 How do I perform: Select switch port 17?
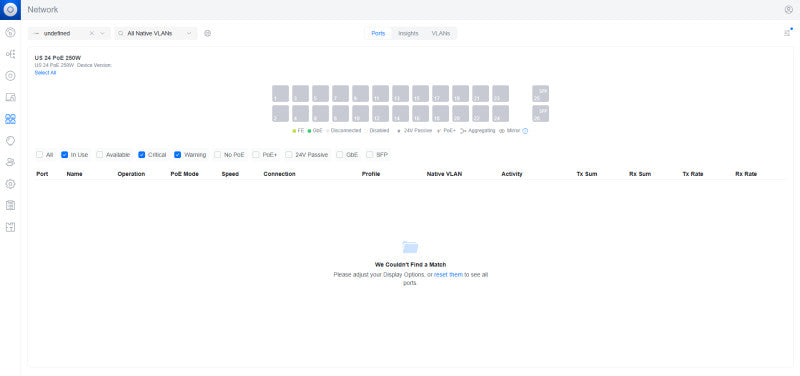click(x=440, y=93)
